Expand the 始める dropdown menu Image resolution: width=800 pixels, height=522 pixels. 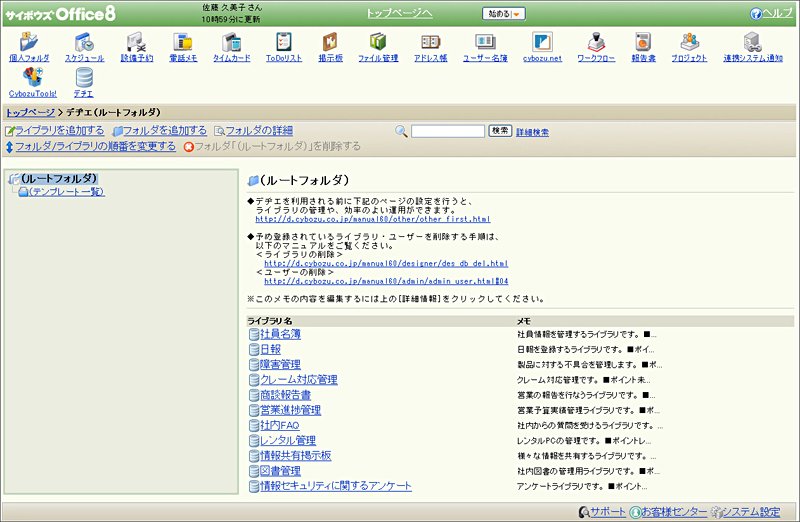pos(504,14)
